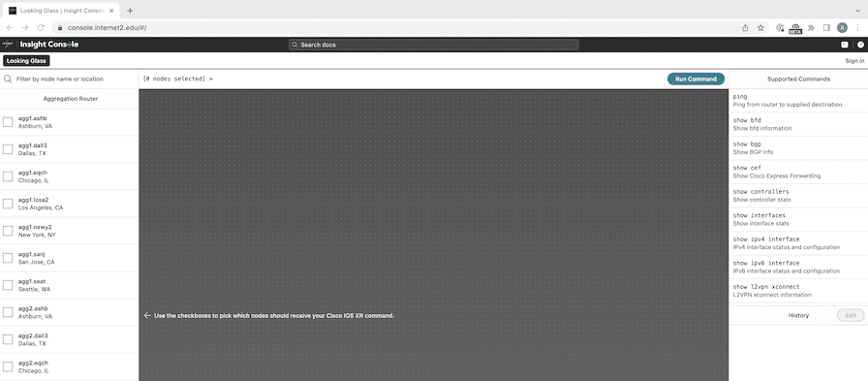Click the Internet2 logo in header
Image resolution: width=868 pixels, height=381 pixels.
point(8,45)
